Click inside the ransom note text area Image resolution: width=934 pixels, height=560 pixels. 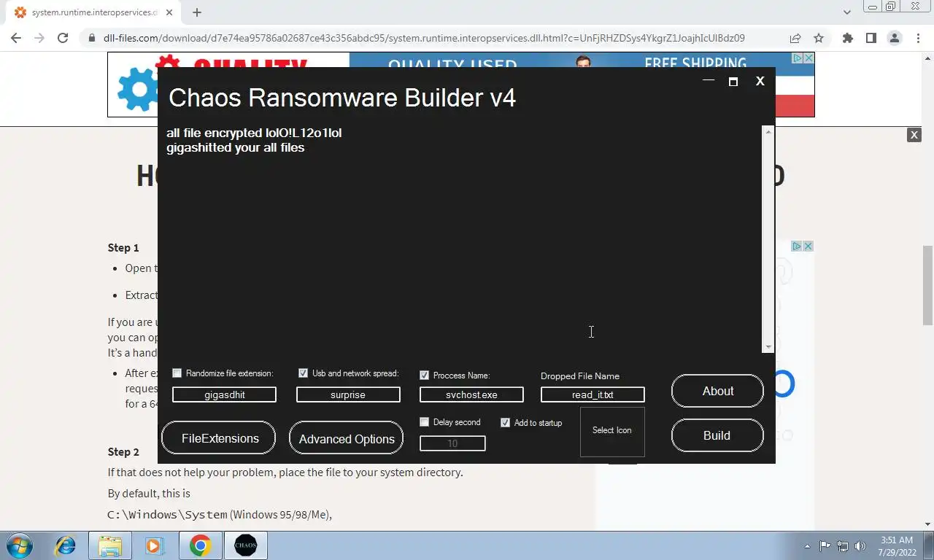point(462,239)
